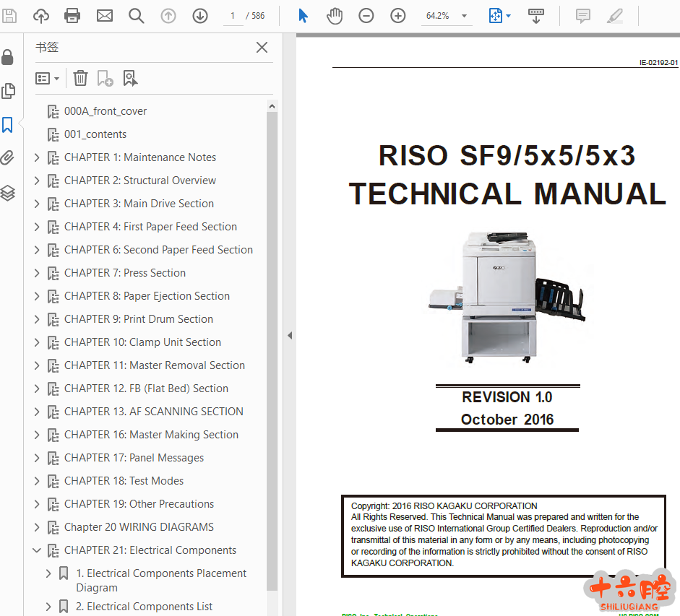This screenshot has height=616, width=680.
Task: Expand CHAPTER 9: Print Drum Section
Action: point(37,319)
